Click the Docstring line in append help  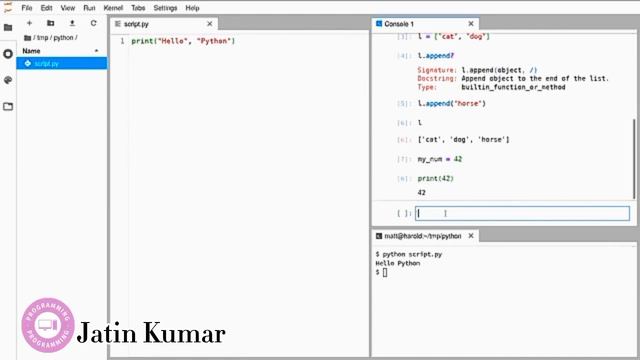pos(513,78)
